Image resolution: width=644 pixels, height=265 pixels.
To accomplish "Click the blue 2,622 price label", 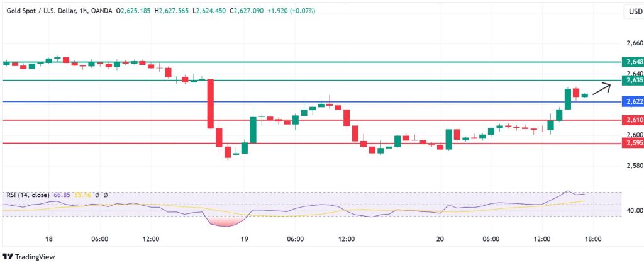I will pos(631,101).
